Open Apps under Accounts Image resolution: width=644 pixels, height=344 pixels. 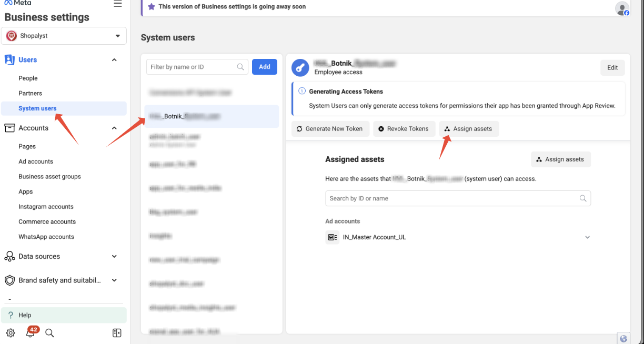pyautogui.click(x=25, y=192)
